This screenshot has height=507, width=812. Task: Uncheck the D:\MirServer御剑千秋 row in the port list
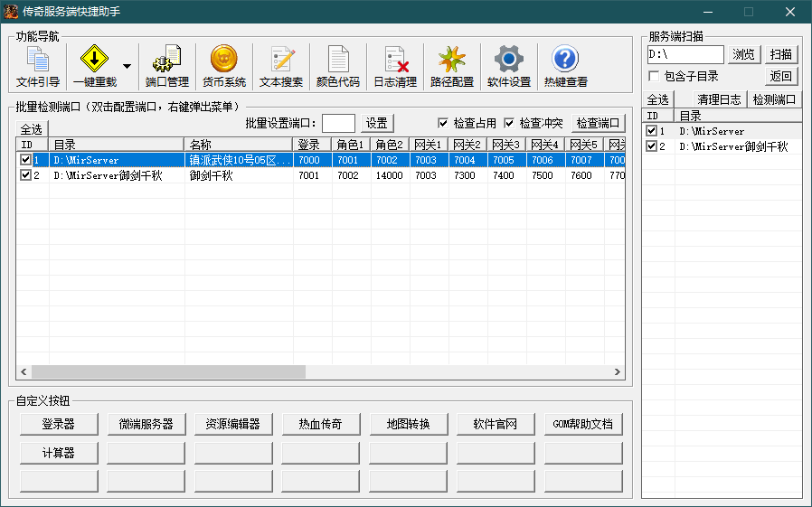(25, 176)
